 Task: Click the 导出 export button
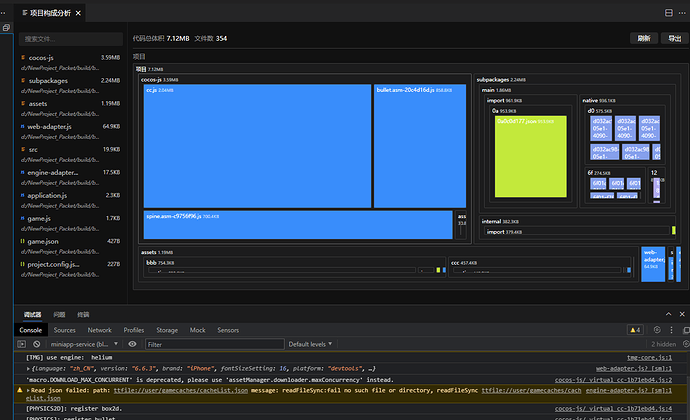[674, 38]
